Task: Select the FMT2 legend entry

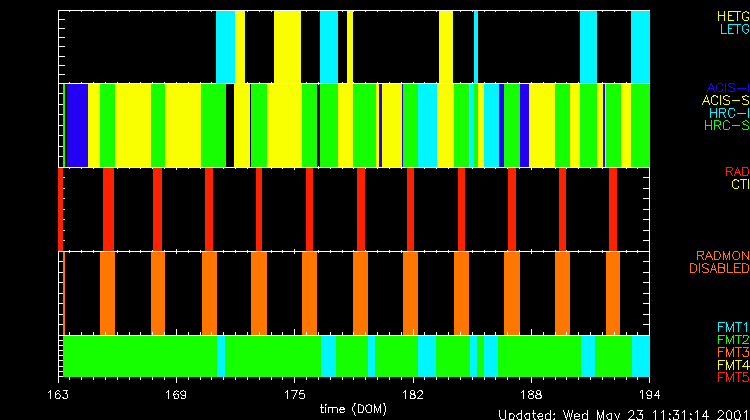Action: coord(733,340)
